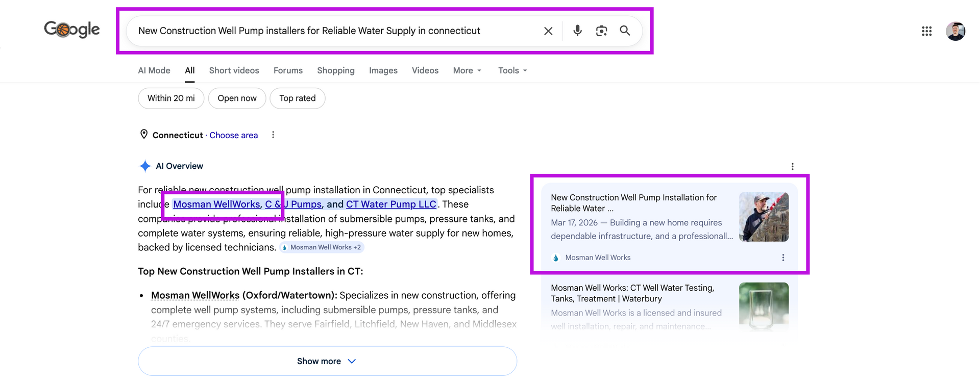This screenshot has height=385, width=980.
Task: Click the location pin icon by Connecticut
Action: tap(144, 134)
